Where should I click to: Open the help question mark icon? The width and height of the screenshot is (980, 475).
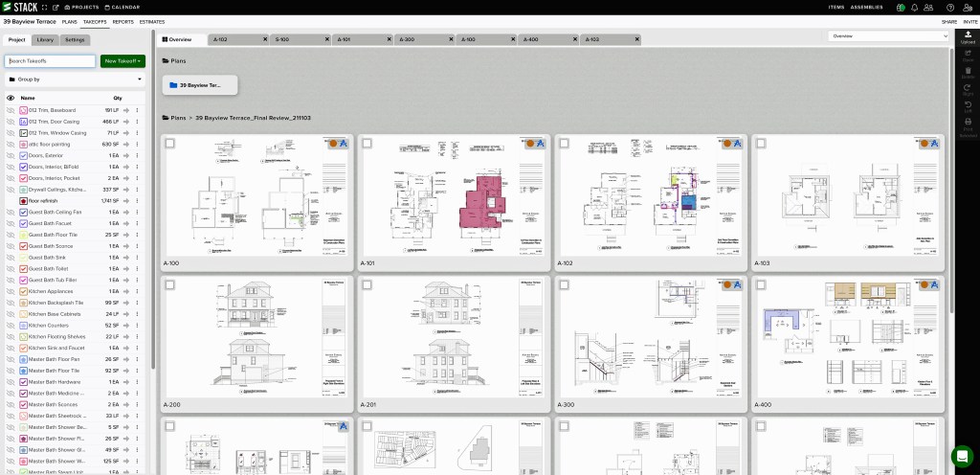coord(950,7)
